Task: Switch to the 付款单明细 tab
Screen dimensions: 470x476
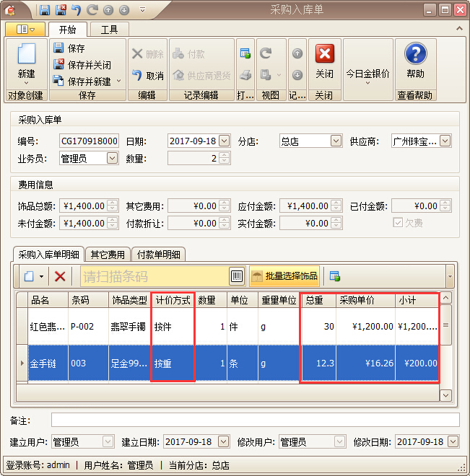Action: 158,254
